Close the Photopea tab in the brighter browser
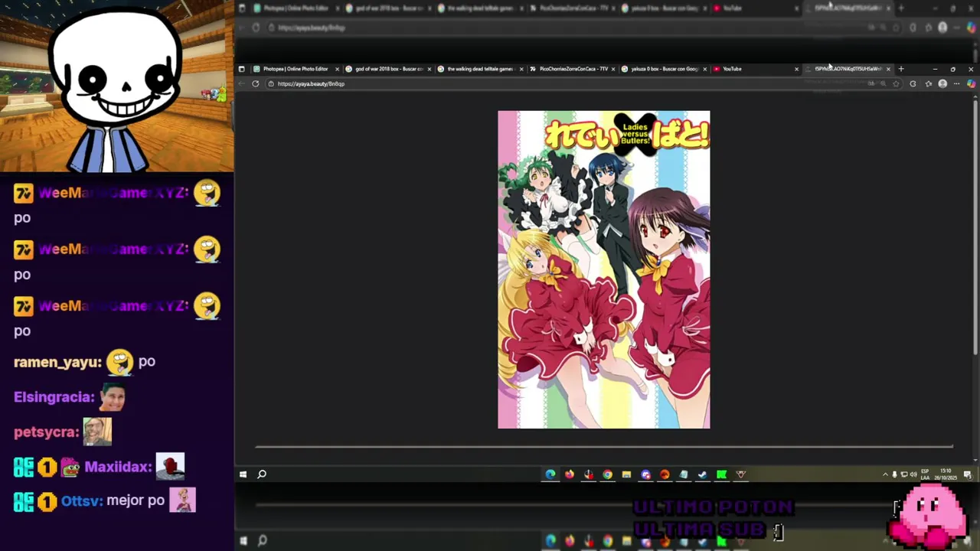Viewport: 980px width, 551px height. 338,69
